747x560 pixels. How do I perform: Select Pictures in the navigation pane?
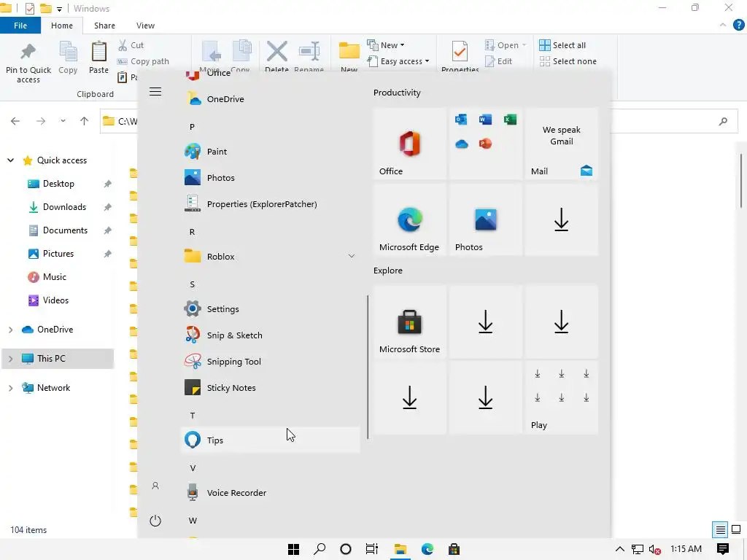[x=58, y=254]
